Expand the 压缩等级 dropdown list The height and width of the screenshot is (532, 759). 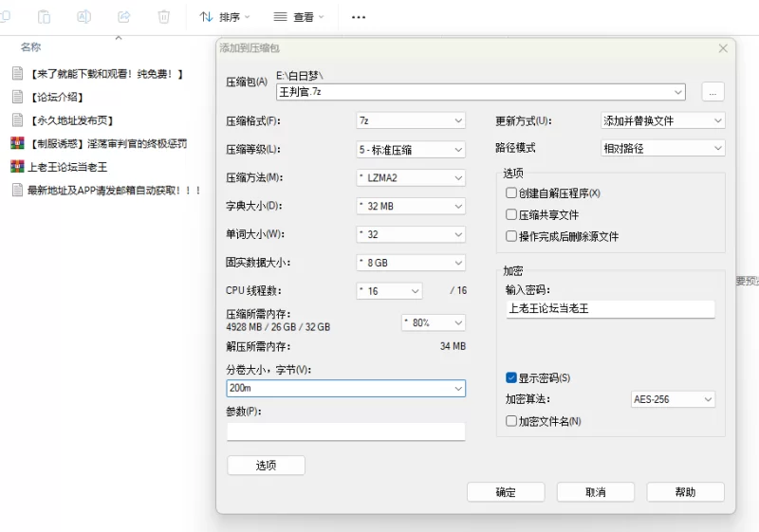(x=410, y=150)
